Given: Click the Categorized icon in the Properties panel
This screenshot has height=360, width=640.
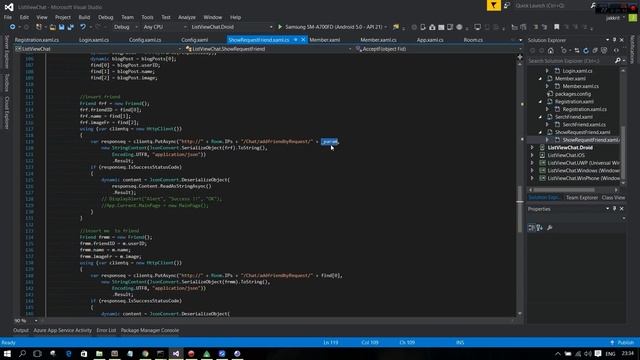Looking at the screenshot, I should tap(531, 228).
